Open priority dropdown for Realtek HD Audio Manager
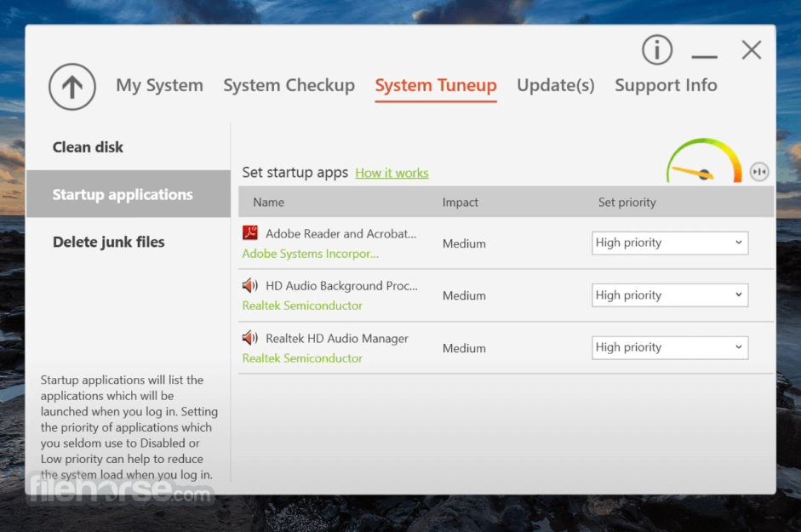This screenshot has width=801, height=532. pos(670,347)
